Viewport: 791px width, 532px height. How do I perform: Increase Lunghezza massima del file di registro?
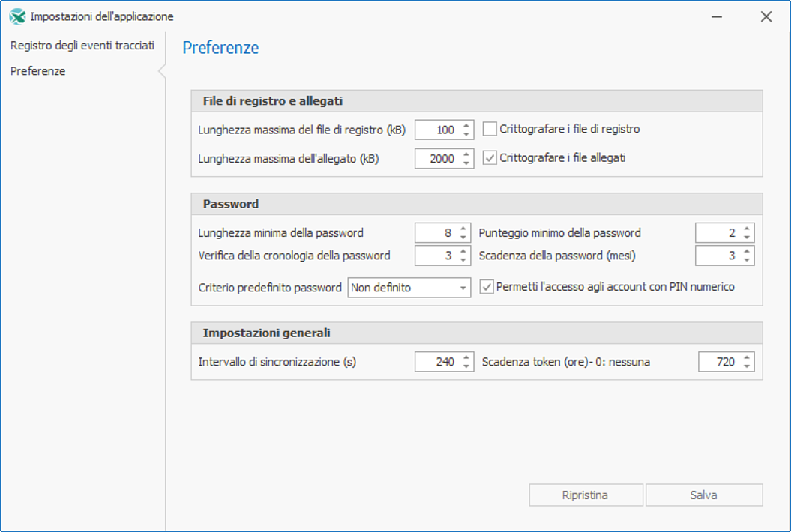[x=466, y=126]
